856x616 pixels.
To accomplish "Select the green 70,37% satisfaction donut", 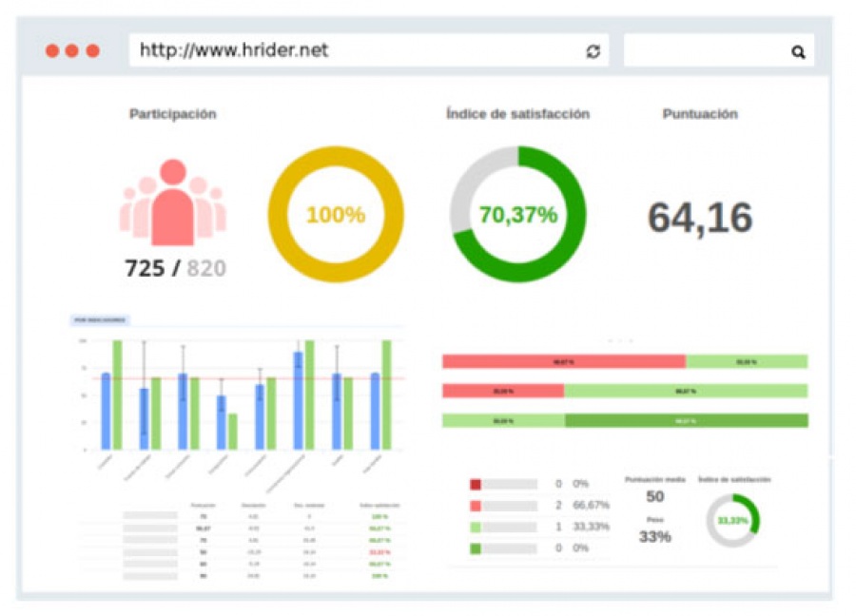I will pyautogui.click(x=517, y=215).
